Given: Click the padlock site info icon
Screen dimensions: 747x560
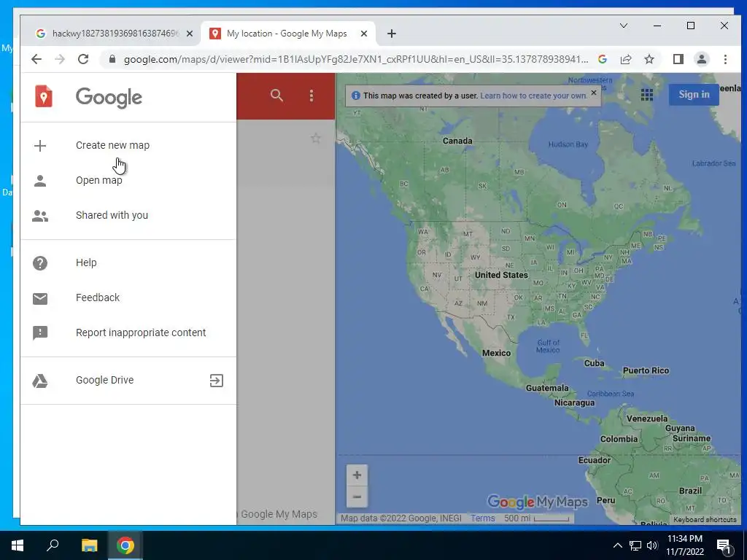Looking at the screenshot, I should [112, 59].
